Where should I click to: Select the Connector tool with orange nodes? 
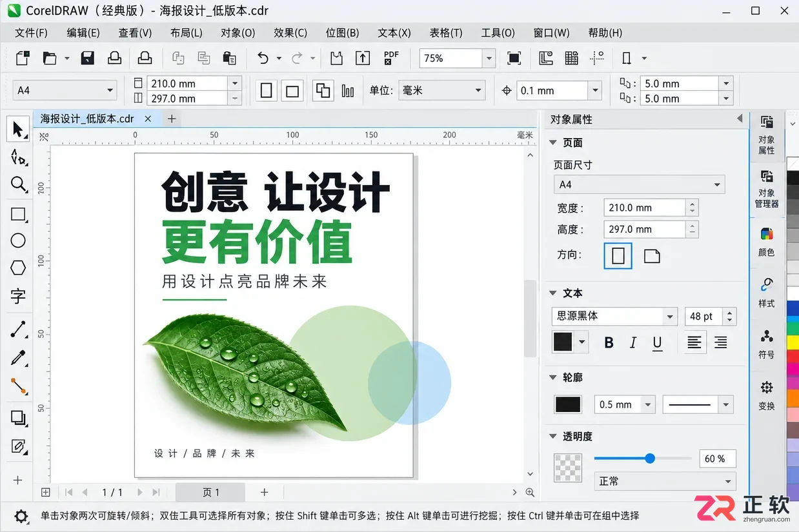tap(18, 386)
